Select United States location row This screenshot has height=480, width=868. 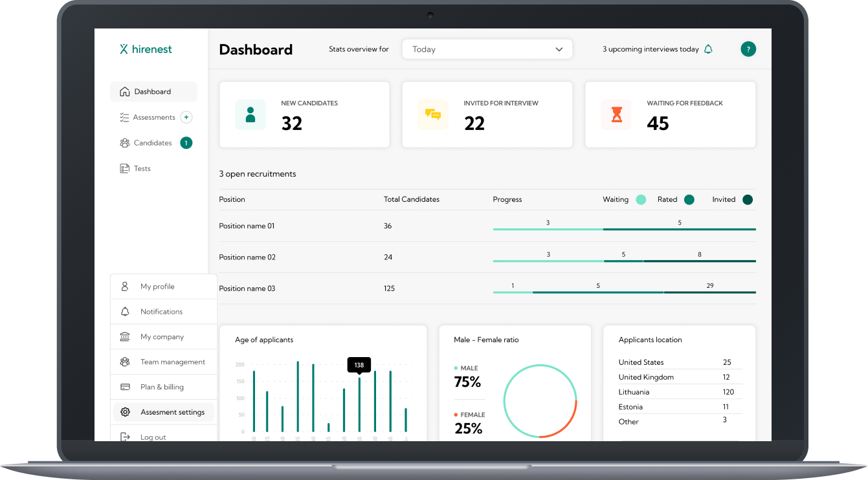pos(680,362)
